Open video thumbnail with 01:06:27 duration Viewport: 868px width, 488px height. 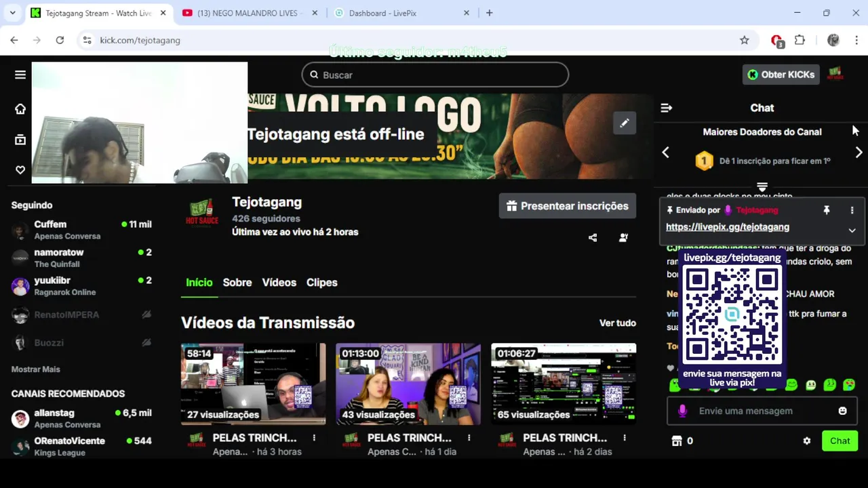click(564, 384)
